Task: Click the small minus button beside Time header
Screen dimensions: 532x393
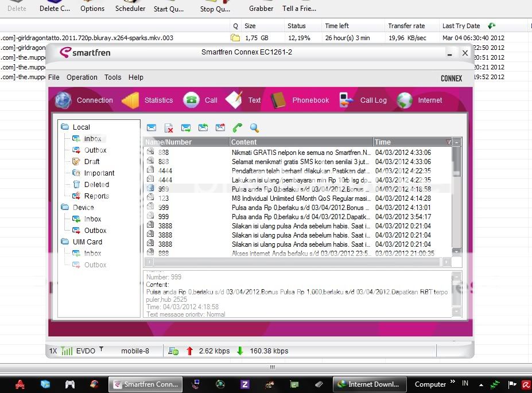Action: click(x=457, y=142)
